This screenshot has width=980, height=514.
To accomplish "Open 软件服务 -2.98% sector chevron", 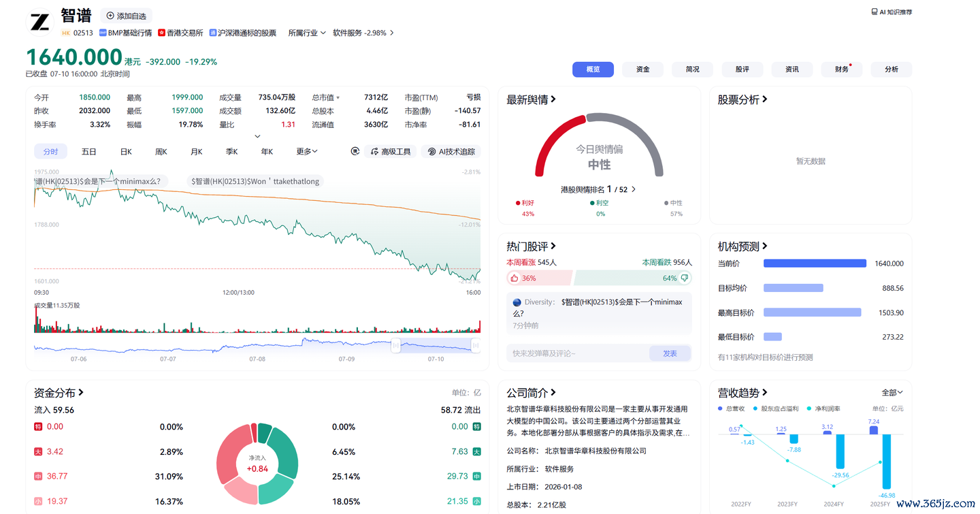I will 392,33.
